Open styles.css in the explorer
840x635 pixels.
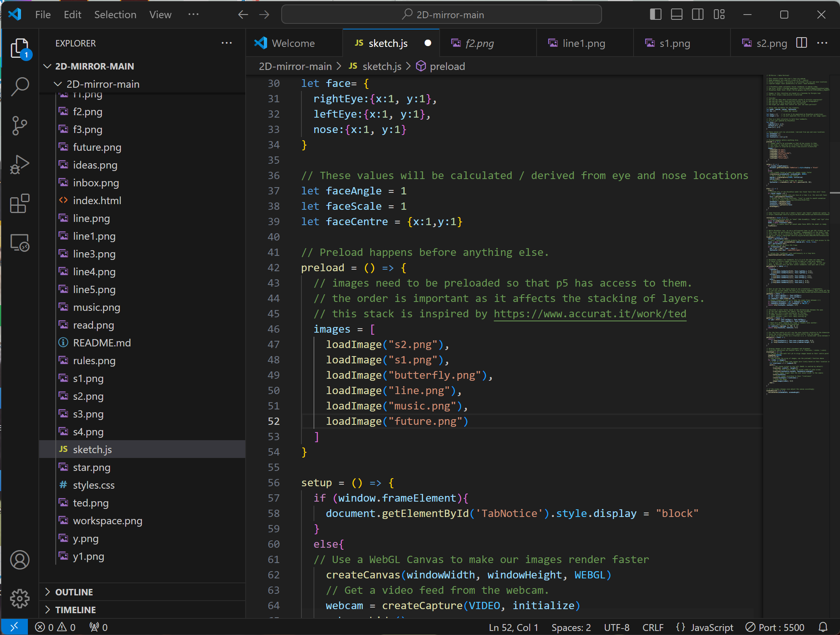coord(94,485)
